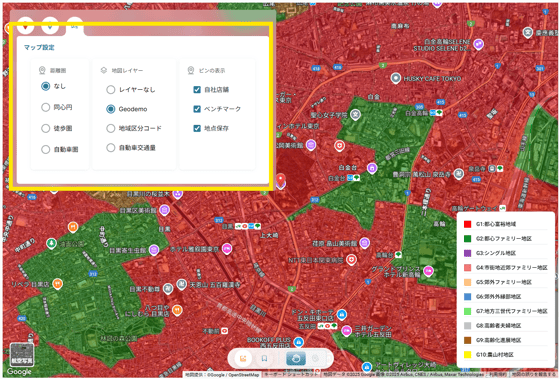Viewport: 560px width, 379px height.
Task: Click the HUSKY CAFE TOKYO map marker
Action: click(395, 78)
